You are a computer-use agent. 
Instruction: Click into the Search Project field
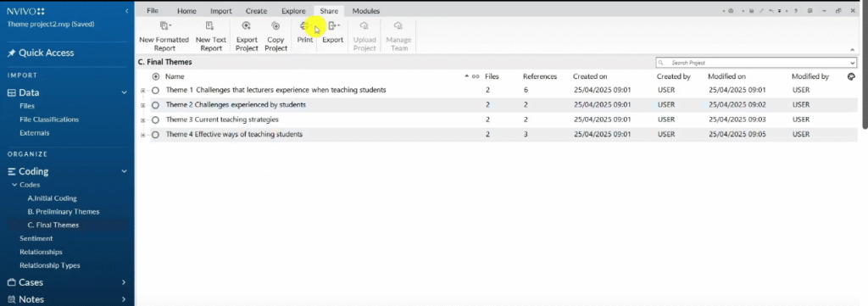click(755, 63)
